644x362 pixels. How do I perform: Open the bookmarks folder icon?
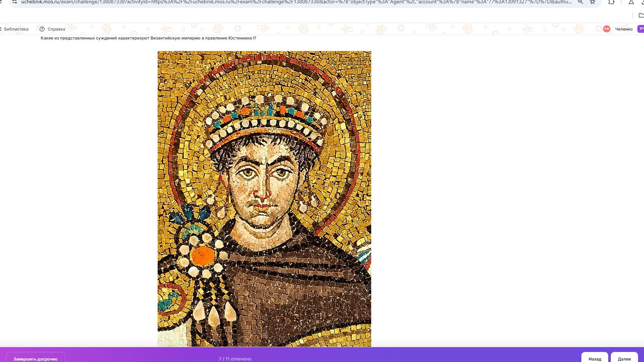click(x=641, y=15)
